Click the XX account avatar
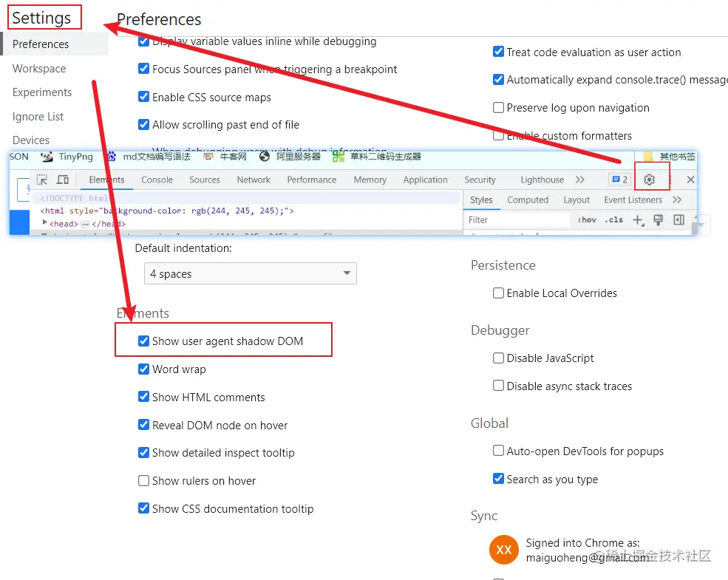728x580 pixels. pyautogui.click(x=504, y=550)
